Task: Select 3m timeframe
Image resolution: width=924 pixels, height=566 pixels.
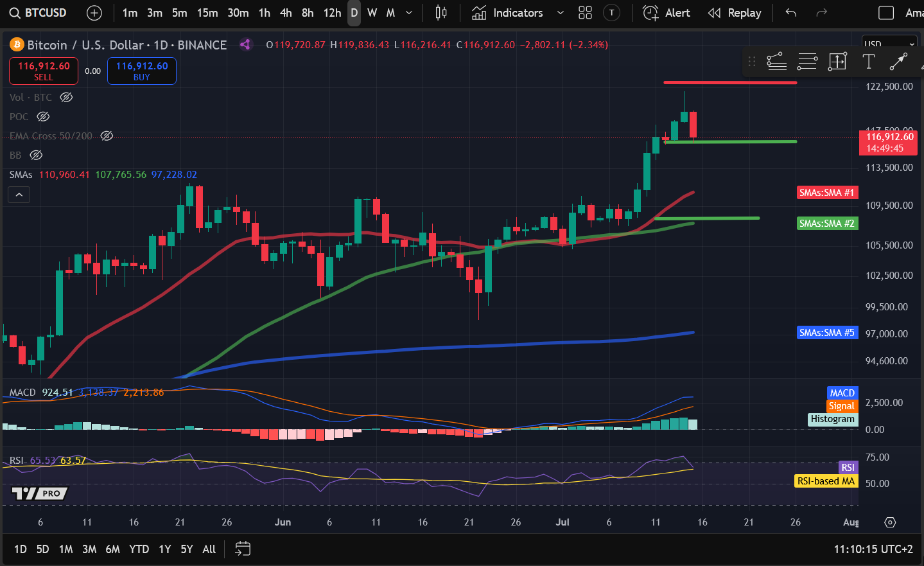Action: [155, 13]
